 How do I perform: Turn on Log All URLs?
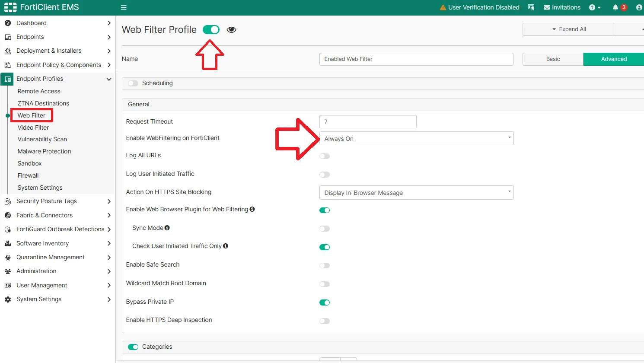325,156
